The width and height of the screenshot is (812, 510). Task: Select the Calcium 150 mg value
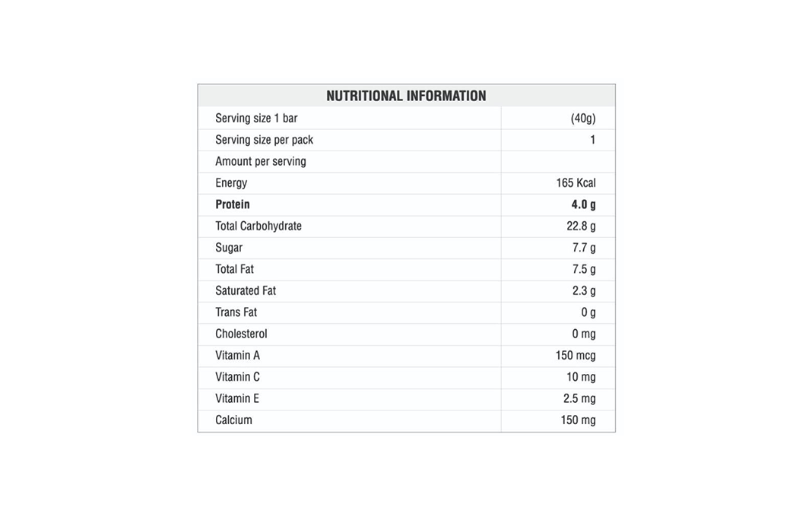[578, 420]
